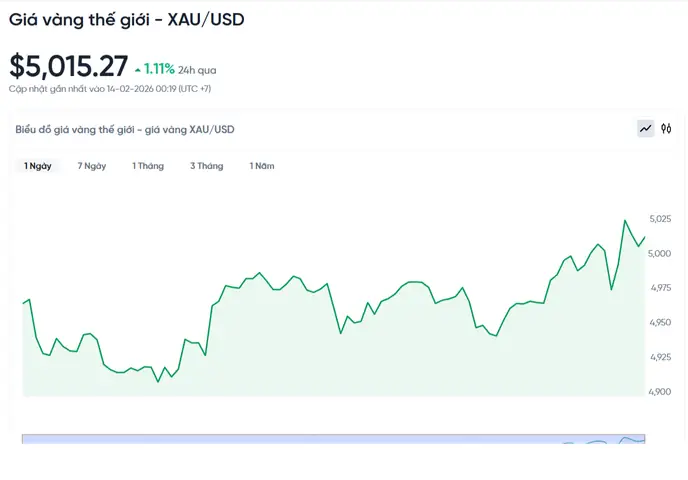Viewport: 688px width, 480px height.
Task: Switch to candlestick chart view icon
Action: [x=666, y=129]
